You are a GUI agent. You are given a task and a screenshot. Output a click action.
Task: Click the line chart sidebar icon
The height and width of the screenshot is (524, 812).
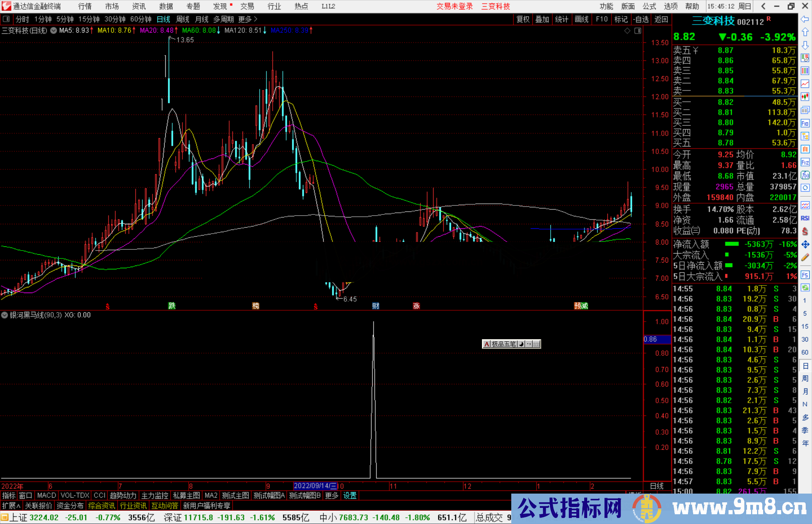pyautogui.click(x=805, y=84)
